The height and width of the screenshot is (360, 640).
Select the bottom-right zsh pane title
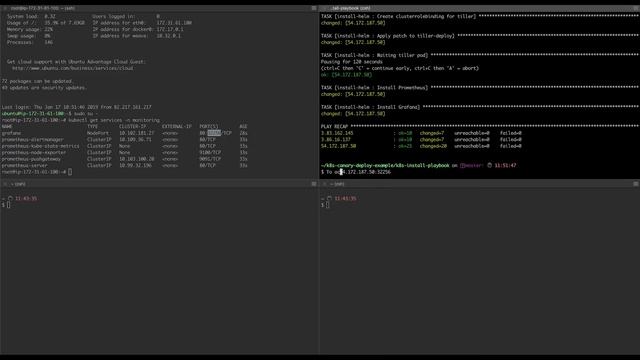click(338, 184)
